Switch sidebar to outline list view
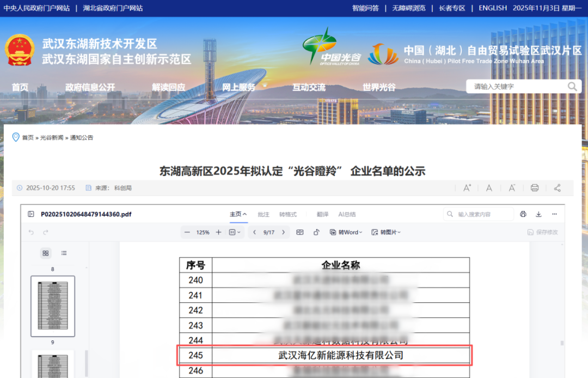588x378 pixels. pyautogui.click(x=64, y=253)
